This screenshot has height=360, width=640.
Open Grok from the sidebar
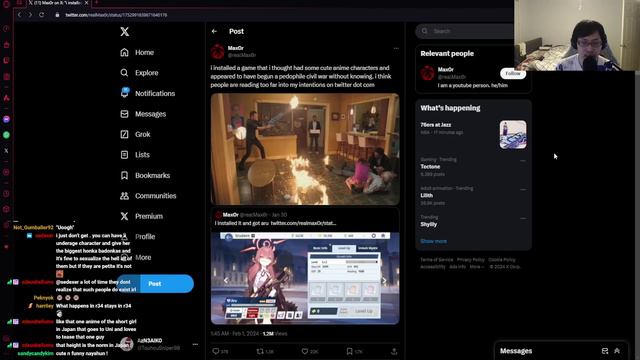[x=135, y=134]
